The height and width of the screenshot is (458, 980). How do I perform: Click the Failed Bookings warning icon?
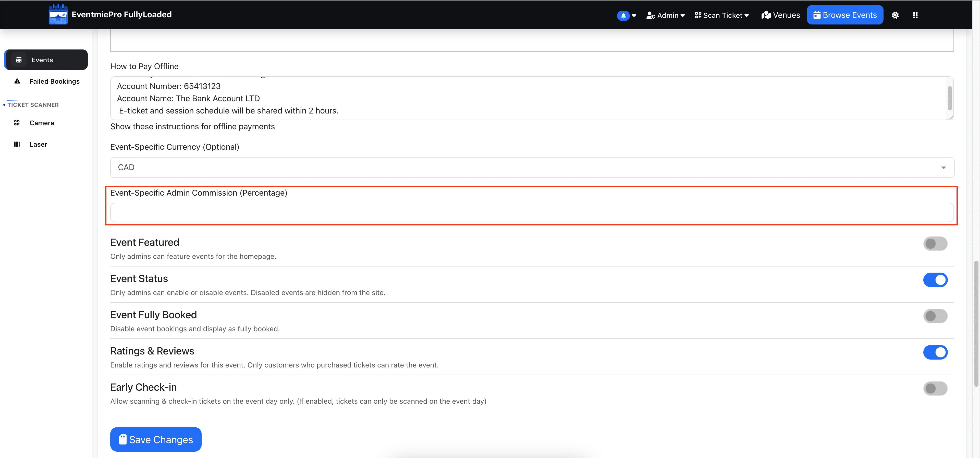click(17, 81)
